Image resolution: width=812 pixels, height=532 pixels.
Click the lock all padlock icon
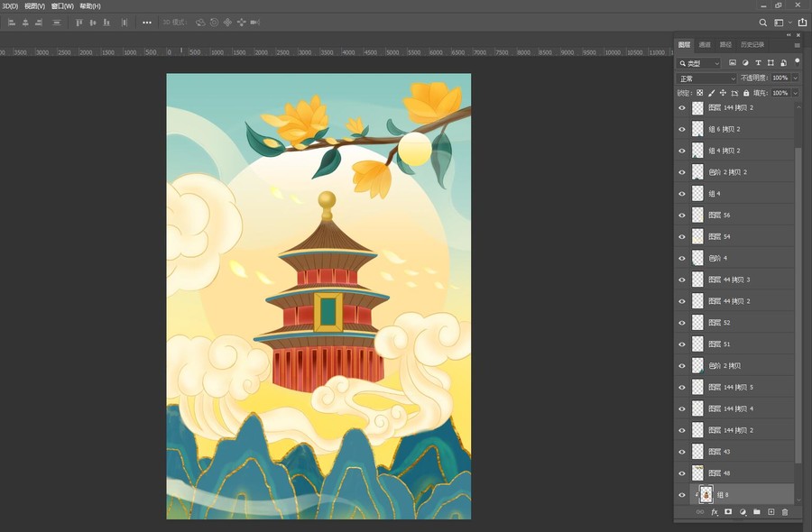(x=746, y=93)
